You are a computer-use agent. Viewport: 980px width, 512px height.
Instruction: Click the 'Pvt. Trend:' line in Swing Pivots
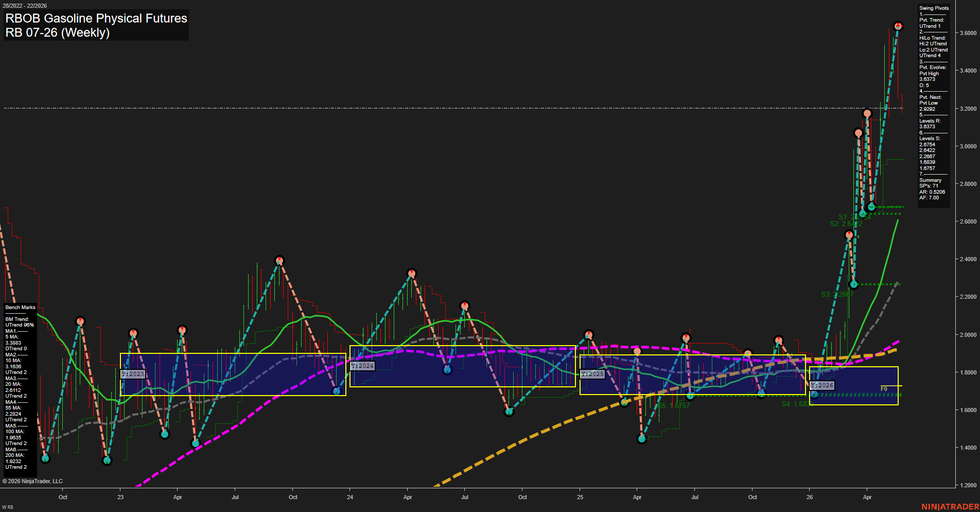tap(932, 20)
